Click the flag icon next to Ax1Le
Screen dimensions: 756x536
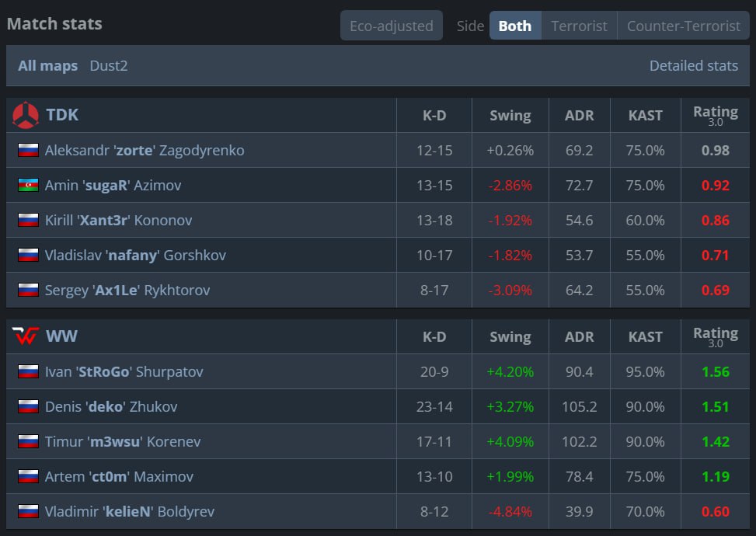coord(28,290)
